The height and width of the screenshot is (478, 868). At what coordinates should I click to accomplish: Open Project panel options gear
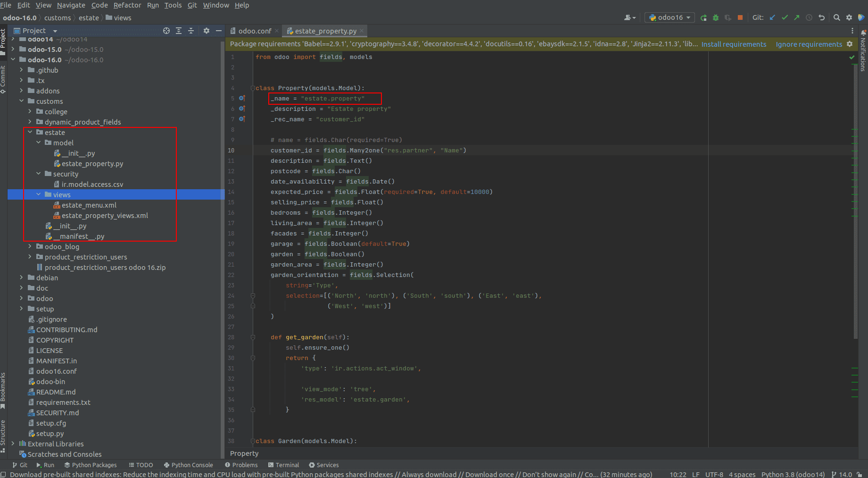tap(207, 31)
